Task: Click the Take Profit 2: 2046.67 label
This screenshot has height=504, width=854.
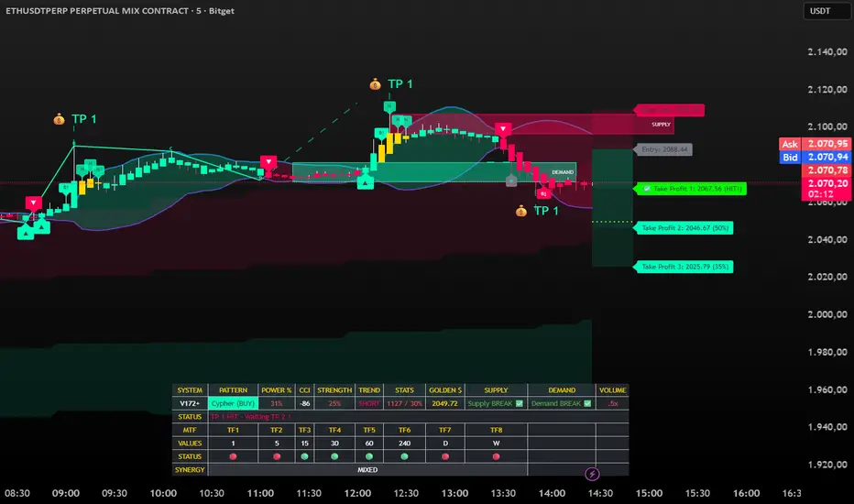Action: 684,228
